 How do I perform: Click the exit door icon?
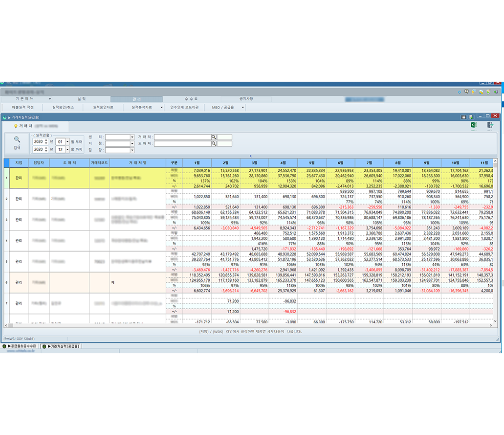click(489, 126)
